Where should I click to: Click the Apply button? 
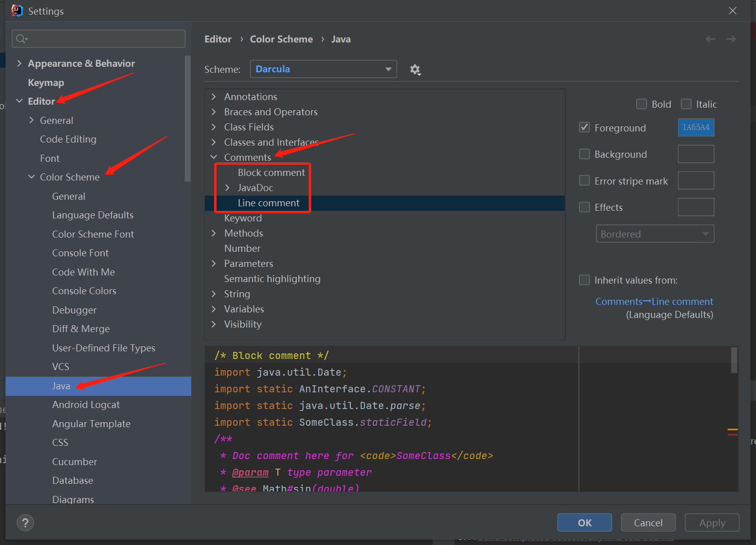pyautogui.click(x=712, y=523)
